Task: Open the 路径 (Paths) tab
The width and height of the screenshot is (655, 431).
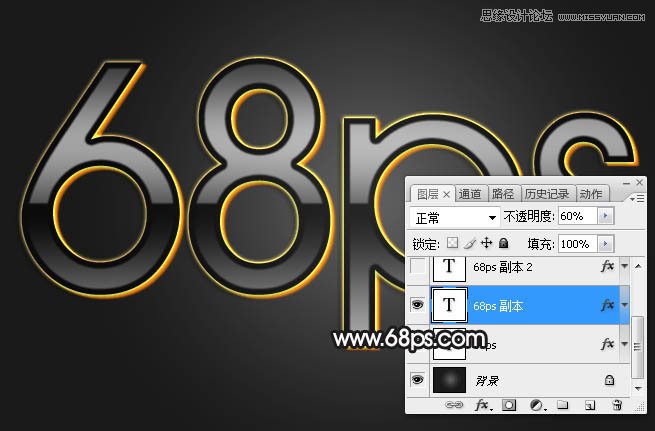Action: (503, 194)
